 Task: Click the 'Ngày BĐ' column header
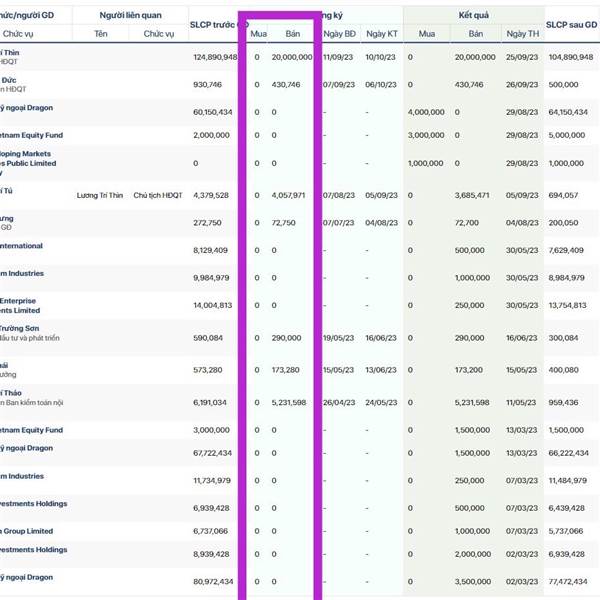(x=340, y=33)
